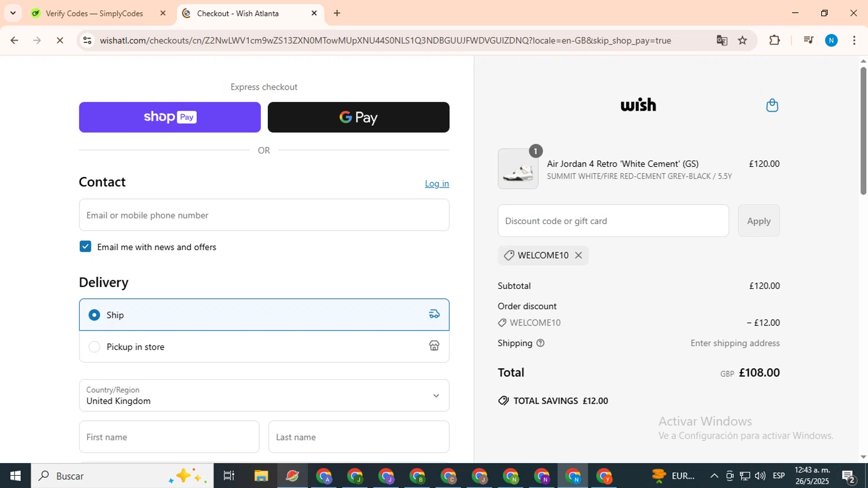The image size is (868, 488).
Task: Click the Windows Start button
Action: [x=16, y=476]
